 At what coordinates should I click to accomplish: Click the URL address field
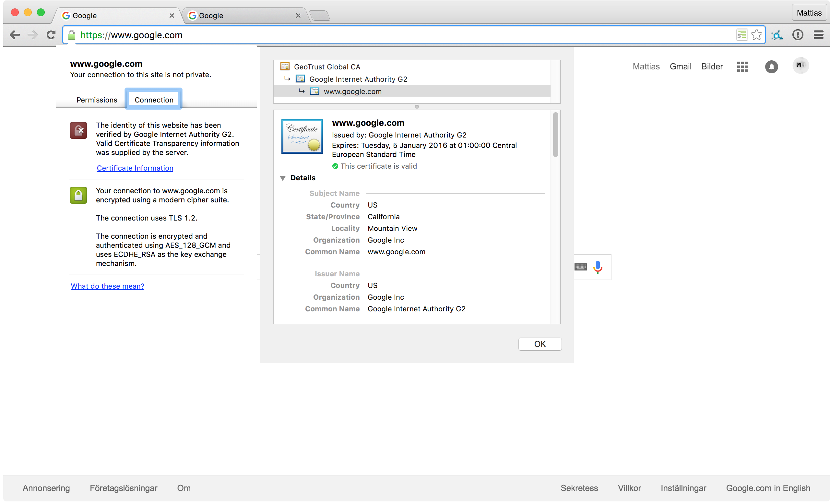tap(404, 35)
